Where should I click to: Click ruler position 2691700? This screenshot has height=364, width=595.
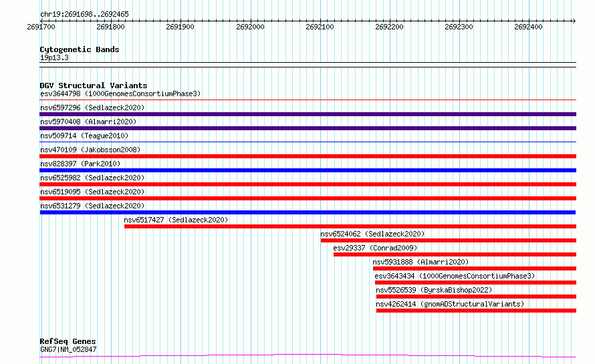coord(41,27)
